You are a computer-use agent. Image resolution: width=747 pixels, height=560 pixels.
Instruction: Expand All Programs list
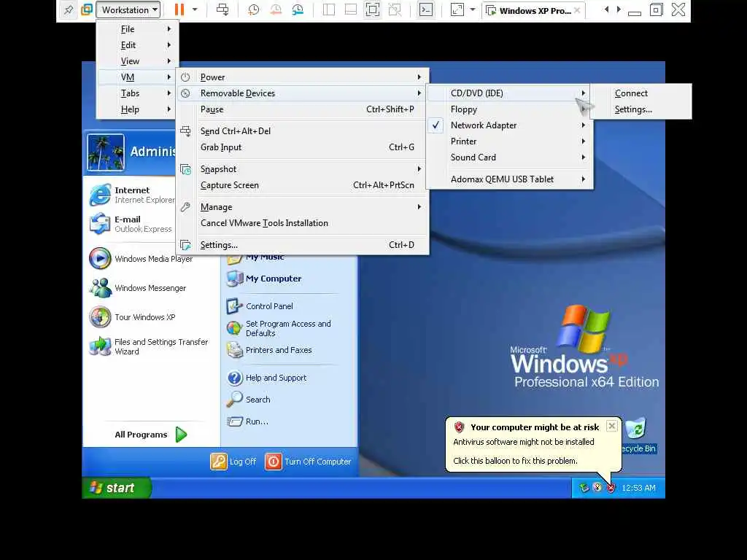151,435
